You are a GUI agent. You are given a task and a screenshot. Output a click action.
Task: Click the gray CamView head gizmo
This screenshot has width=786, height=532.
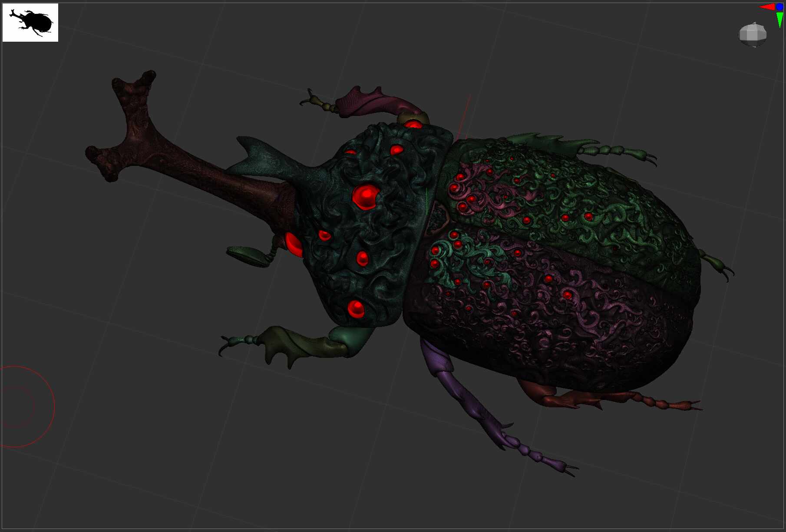click(x=753, y=34)
